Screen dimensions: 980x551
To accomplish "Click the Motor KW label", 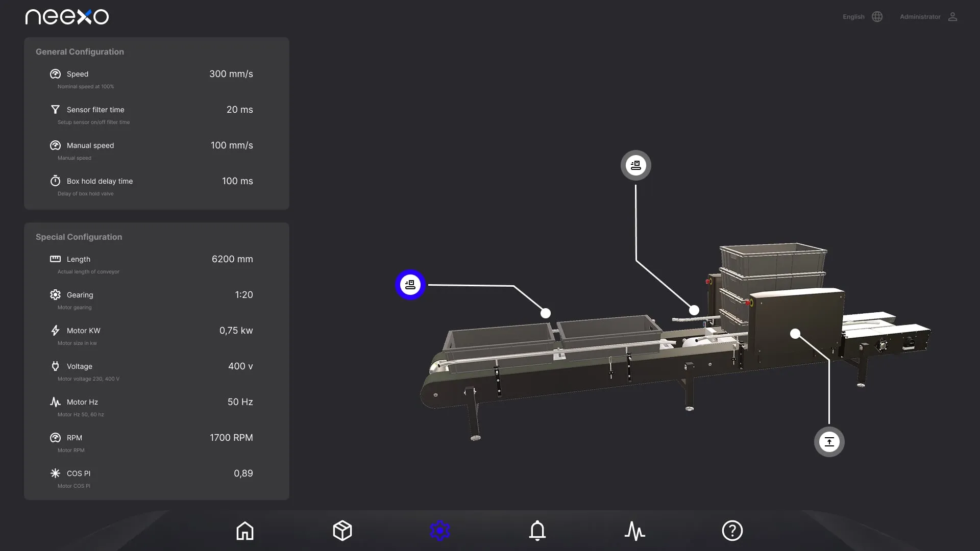I will click(x=84, y=331).
